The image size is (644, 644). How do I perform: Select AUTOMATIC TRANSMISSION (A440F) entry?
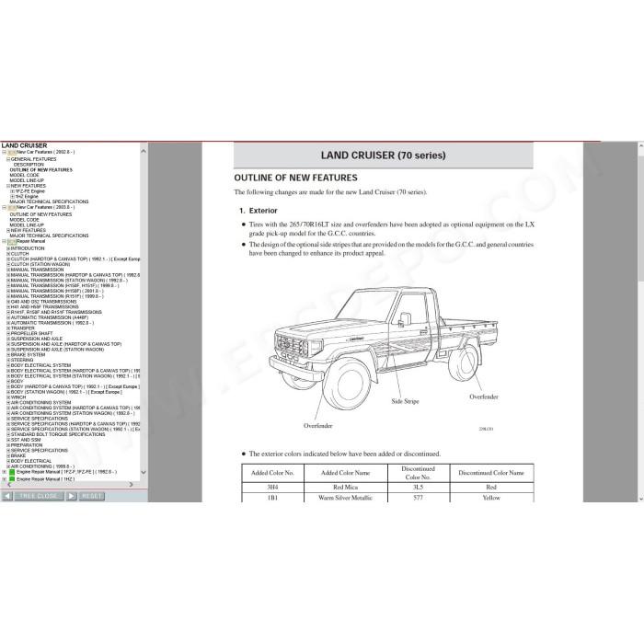(50, 318)
